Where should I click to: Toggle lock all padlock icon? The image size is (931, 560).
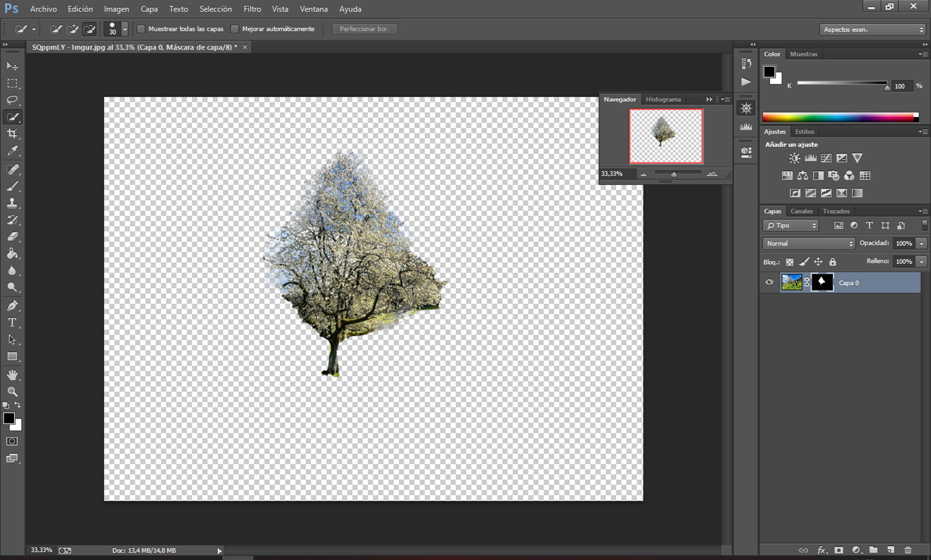[832, 262]
